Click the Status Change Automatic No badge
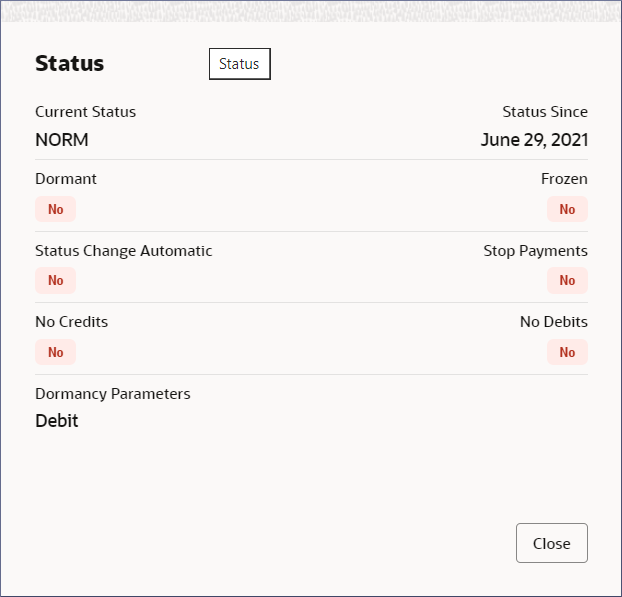Image resolution: width=622 pixels, height=597 pixels. click(x=55, y=280)
